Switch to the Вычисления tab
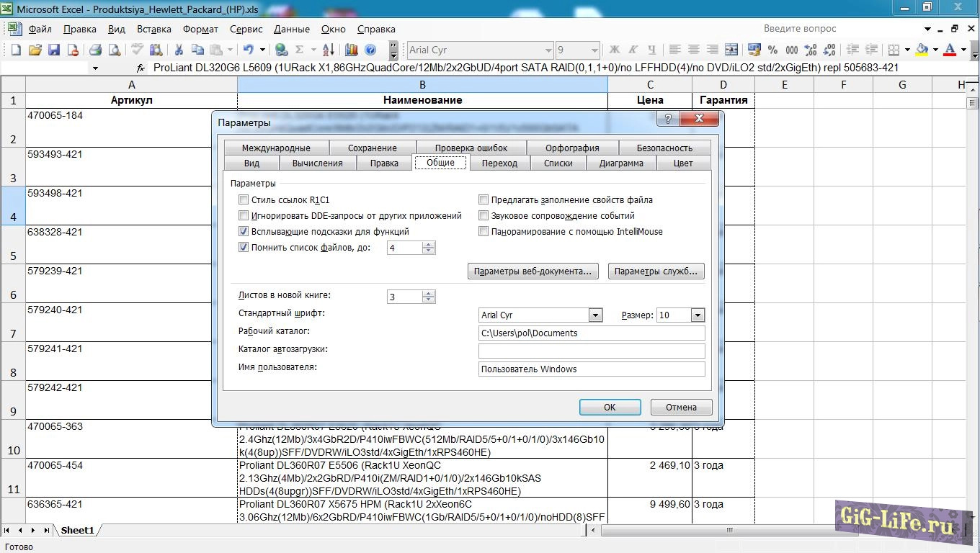 pos(317,163)
